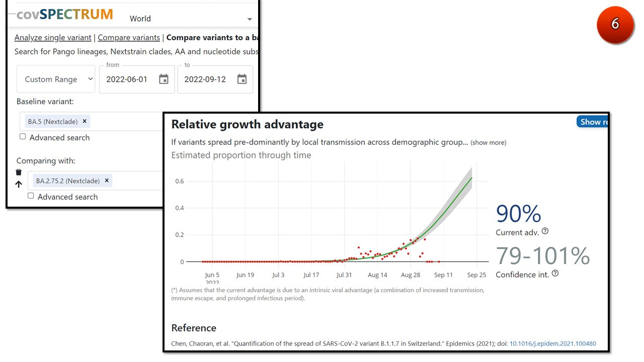
Task: Open the Analyze single variant tab
Action: tap(53, 38)
